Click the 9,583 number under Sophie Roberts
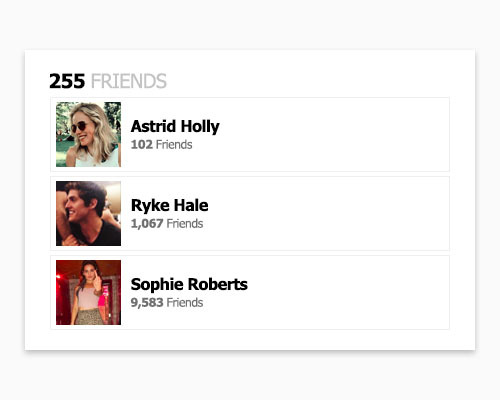 coord(147,303)
